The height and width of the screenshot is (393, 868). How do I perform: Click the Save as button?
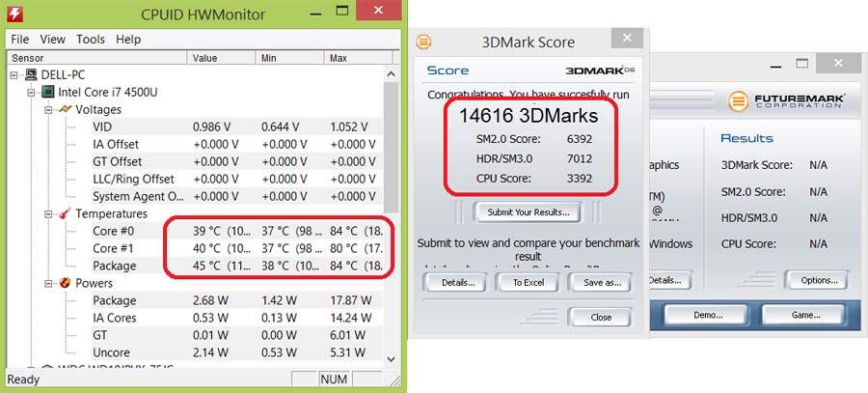pyautogui.click(x=602, y=283)
